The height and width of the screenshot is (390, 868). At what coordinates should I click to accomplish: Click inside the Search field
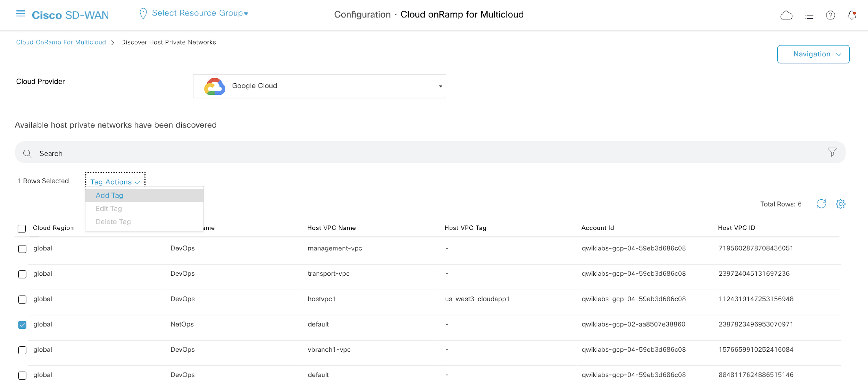430,152
